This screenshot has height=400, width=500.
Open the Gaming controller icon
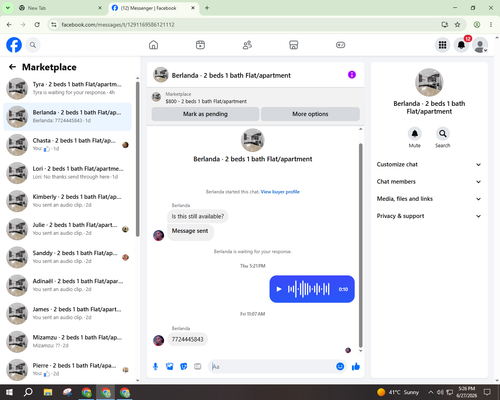340,45
